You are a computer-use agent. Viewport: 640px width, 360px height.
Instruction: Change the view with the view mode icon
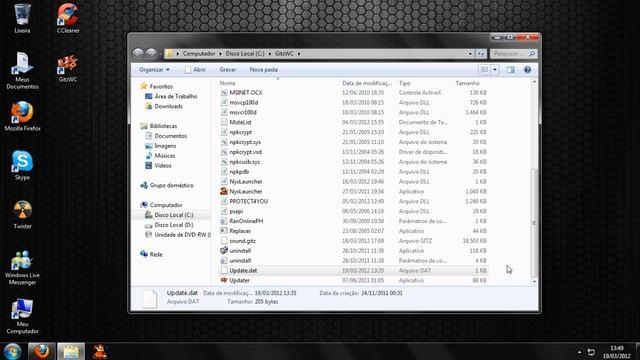pos(484,70)
